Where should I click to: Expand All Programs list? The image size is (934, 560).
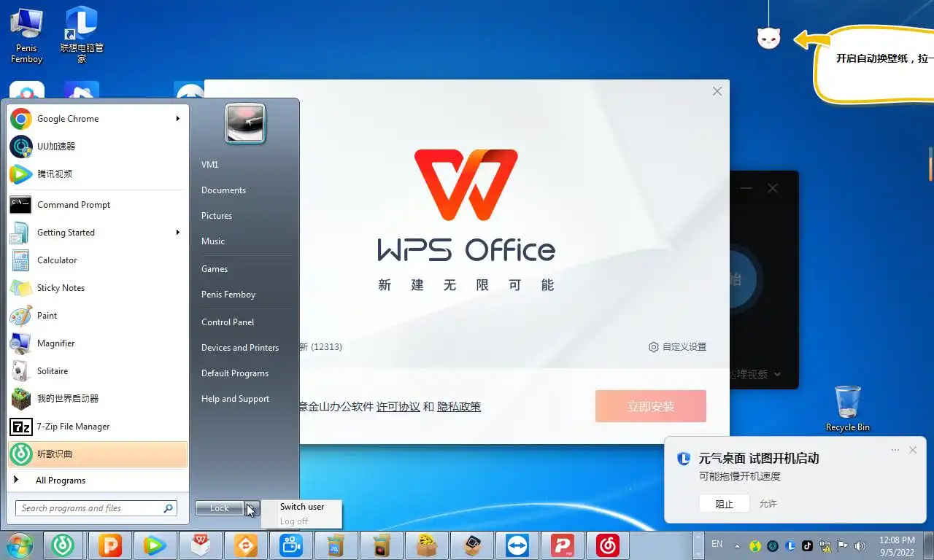[98, 481]
